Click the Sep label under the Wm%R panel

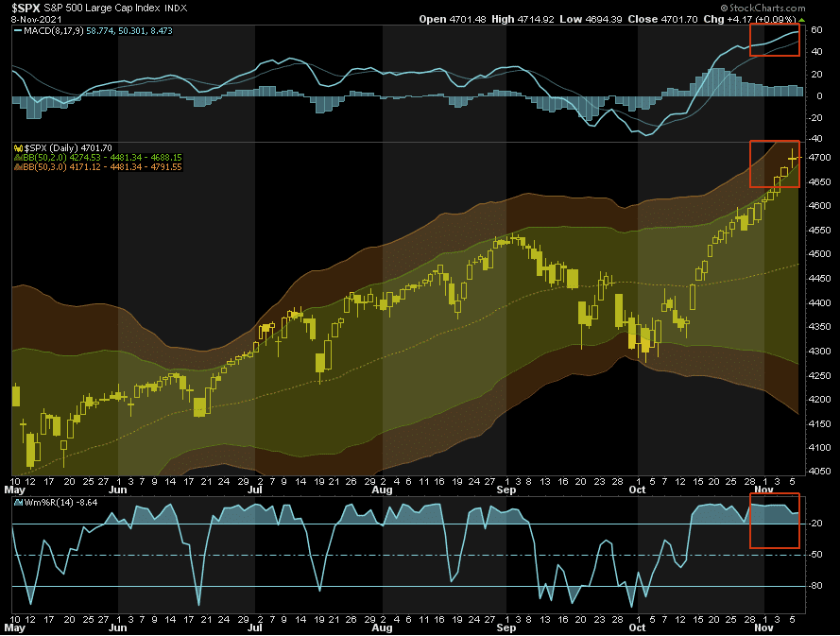pyautogui.click(x=506, y=627)
